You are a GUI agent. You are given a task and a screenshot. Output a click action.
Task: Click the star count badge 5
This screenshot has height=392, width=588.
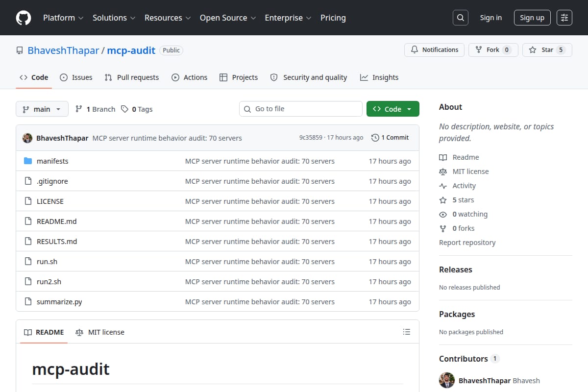point(561,50)
